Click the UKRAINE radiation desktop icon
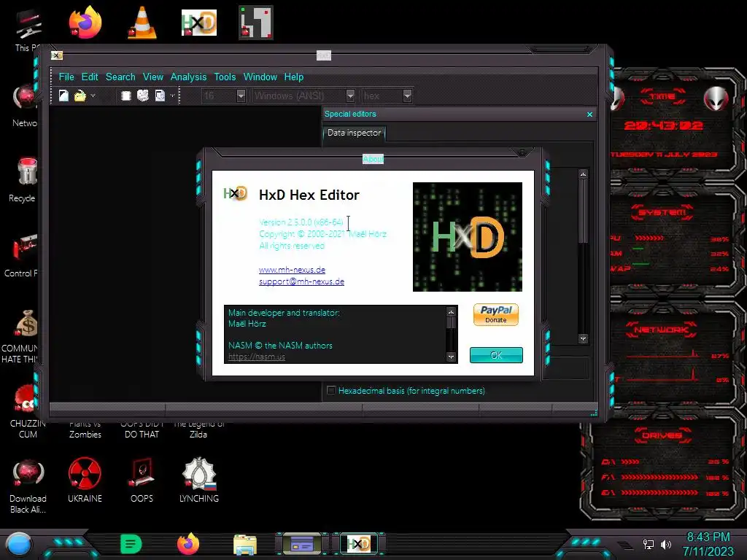The image size is (747, 560). point(85,473)
